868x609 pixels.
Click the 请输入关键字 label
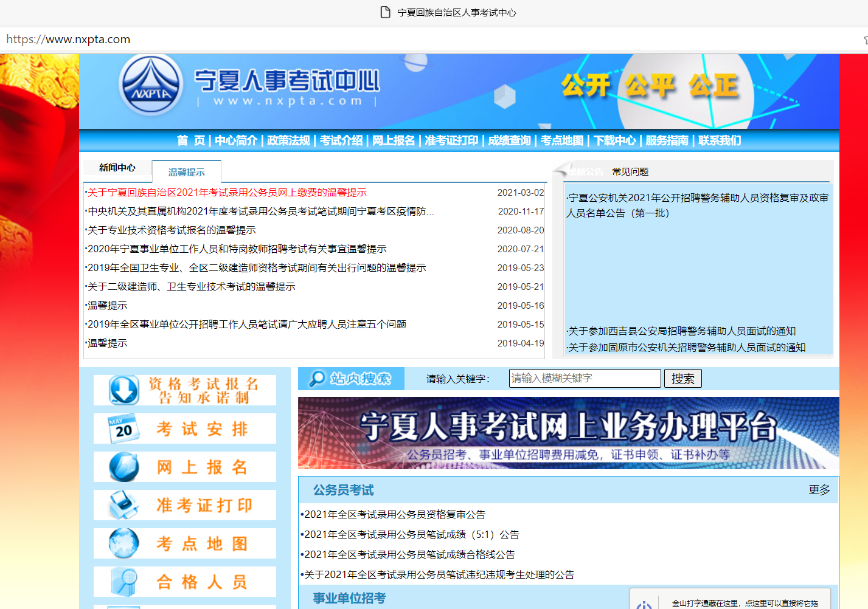[458, 379]
